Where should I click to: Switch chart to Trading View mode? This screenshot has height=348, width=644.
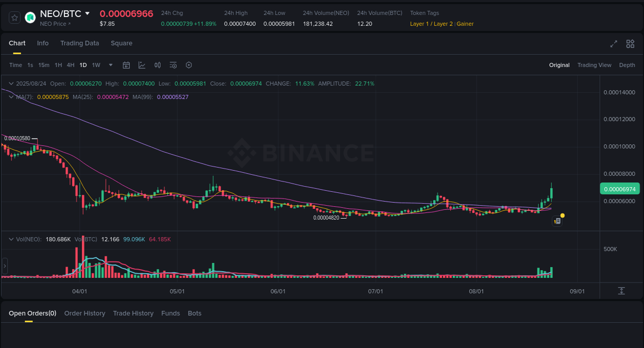(594, 65)
